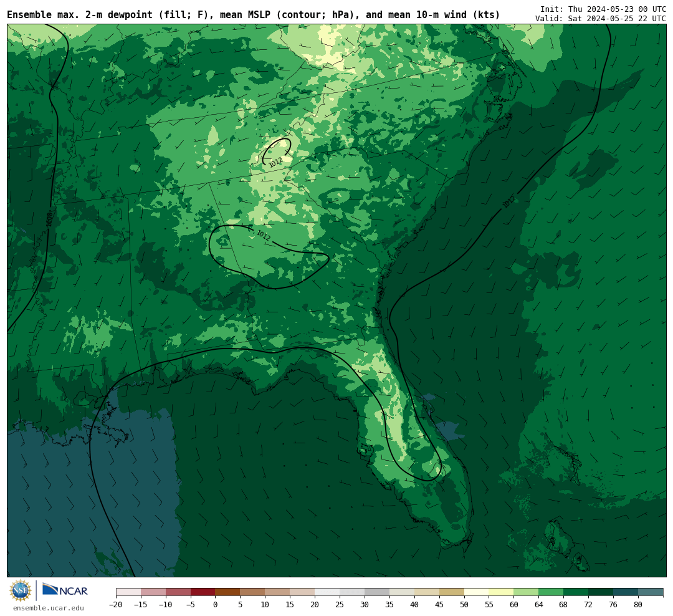This screenshot has height=616, width=673.
Task: Pick the 64–68 medium green colorbar swatch
Action: click(551, 592)
